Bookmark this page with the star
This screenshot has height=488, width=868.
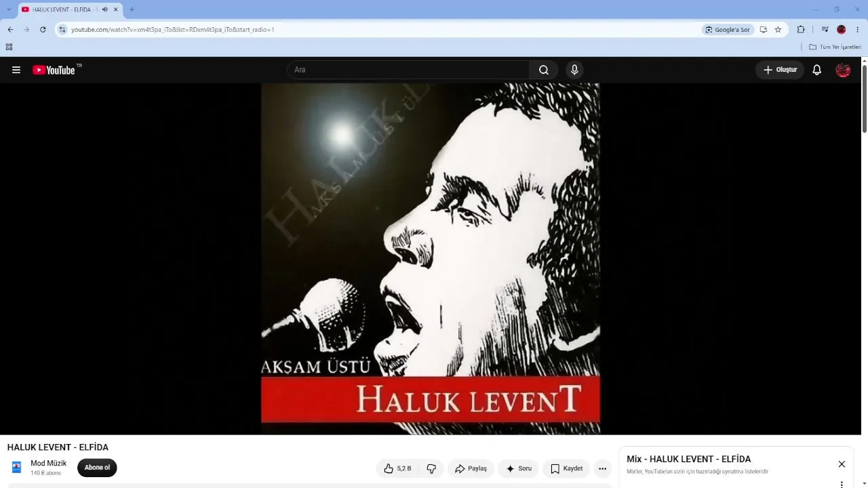click(x=778, y=30)
